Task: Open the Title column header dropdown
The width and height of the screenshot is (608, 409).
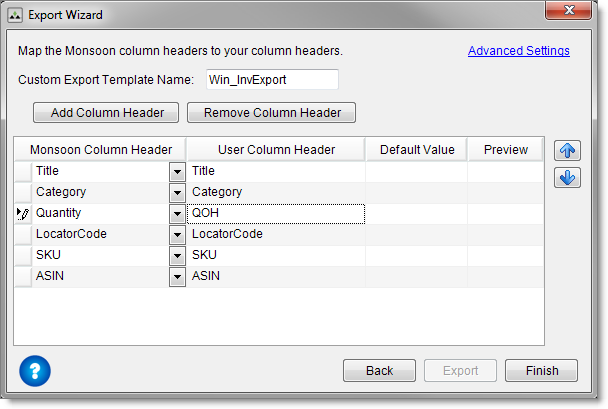Action: coord(177,171)
